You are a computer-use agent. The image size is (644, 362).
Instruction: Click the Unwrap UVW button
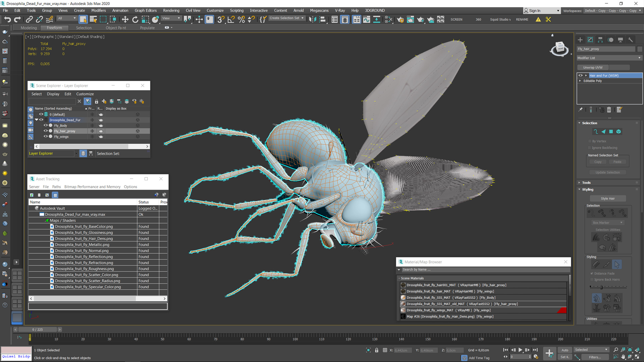[593, 67]
